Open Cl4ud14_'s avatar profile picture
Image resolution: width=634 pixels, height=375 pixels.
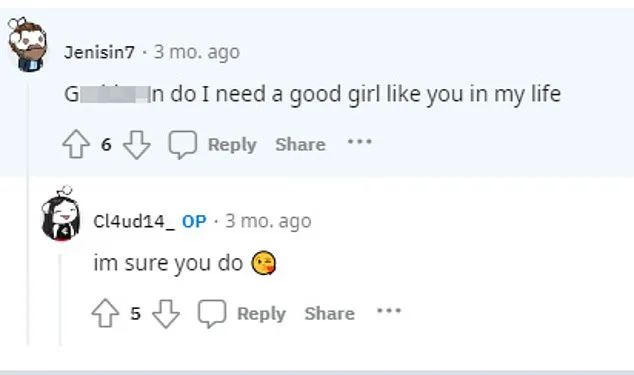click(61, 214)
